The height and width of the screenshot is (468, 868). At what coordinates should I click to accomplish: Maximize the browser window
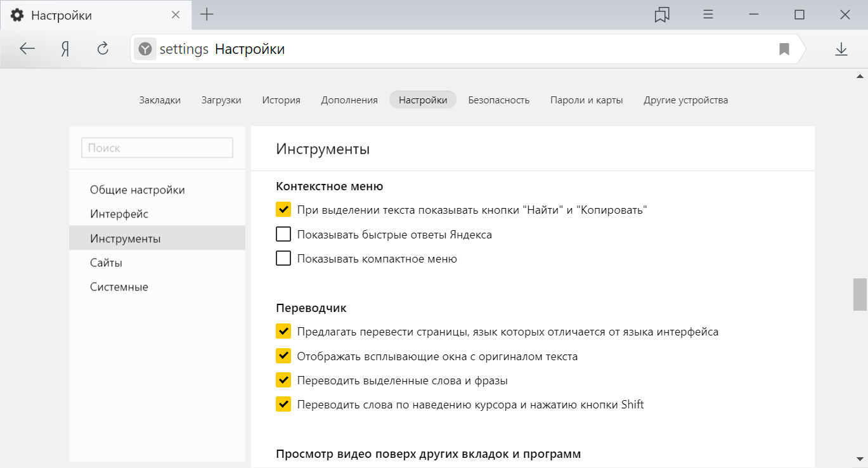point(800,15)
